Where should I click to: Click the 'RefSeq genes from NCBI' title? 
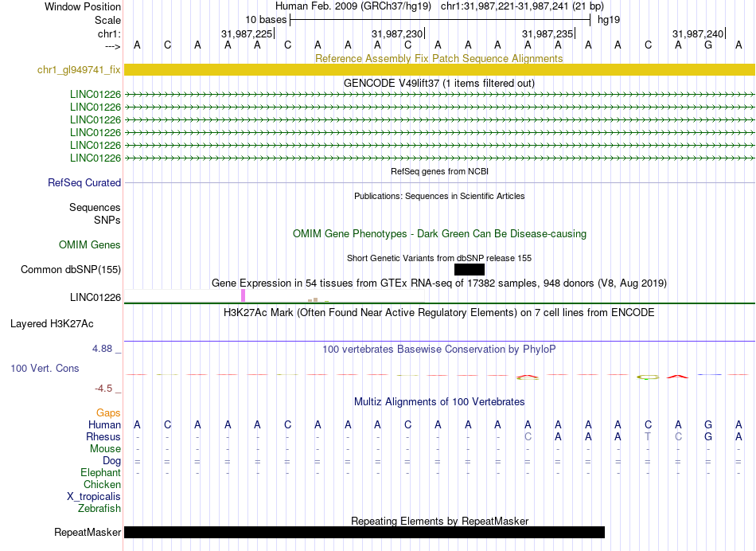[x=439, y=171]
